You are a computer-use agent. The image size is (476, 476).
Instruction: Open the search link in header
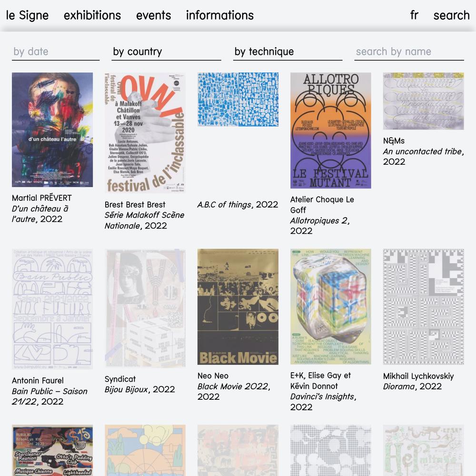[451, 15]
